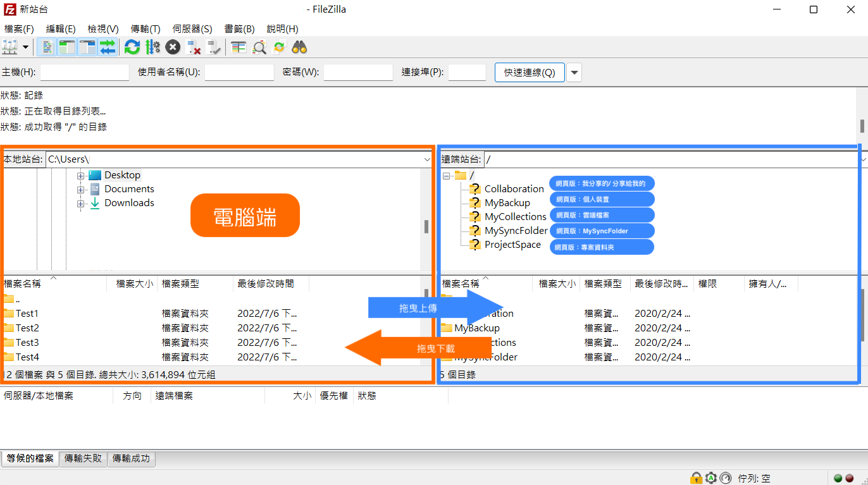Click the 密碼(W) password field
The height and width of the screenshot is (485, 868).
(x=358, y=72)
